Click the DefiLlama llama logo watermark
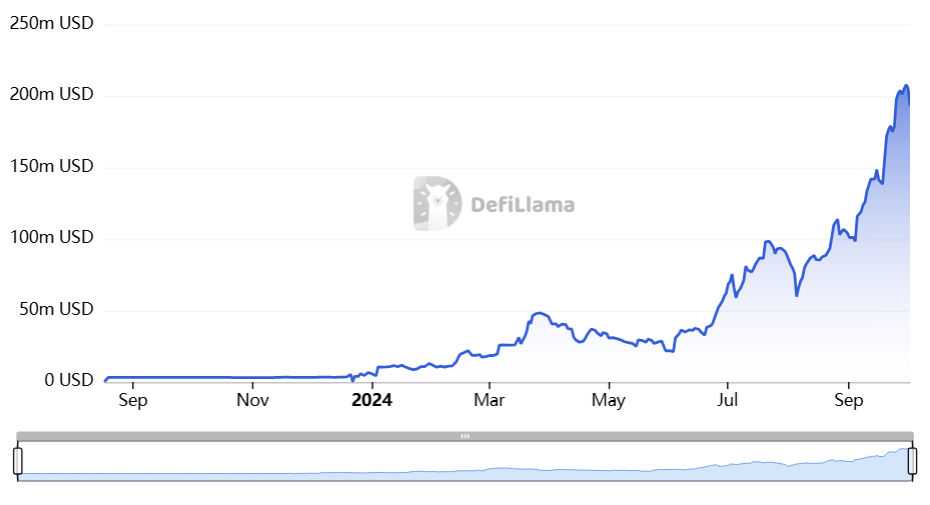This screenshot has height=505, width=930. (x=437, y=204)
